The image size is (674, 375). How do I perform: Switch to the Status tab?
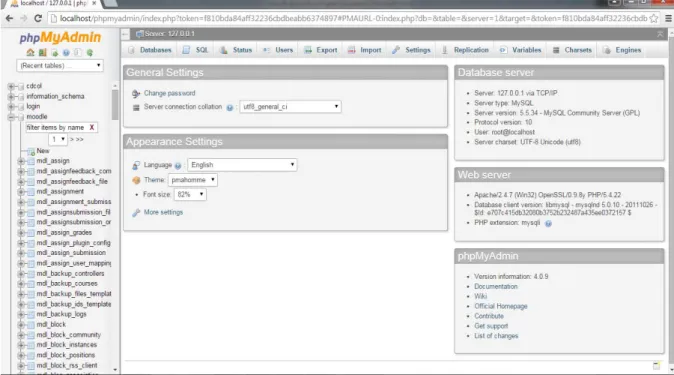coord(236,50)
